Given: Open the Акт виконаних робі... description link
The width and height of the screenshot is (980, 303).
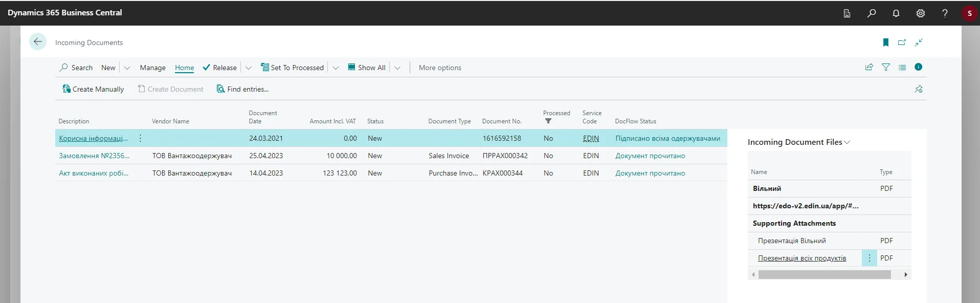Looking at the screenshot, I should click(x=94, y=173).
